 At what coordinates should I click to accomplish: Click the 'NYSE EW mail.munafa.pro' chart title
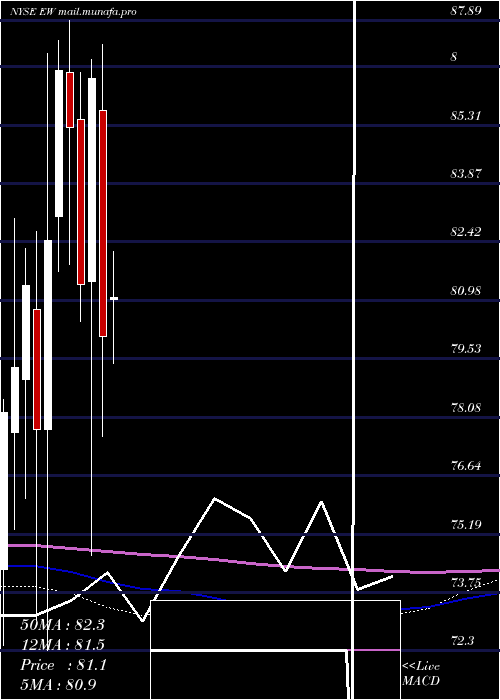click(x=73, y=12)
